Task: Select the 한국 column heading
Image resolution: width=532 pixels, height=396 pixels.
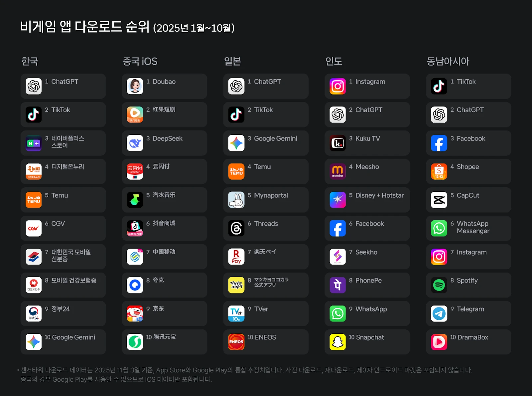Action: (30, 61)
